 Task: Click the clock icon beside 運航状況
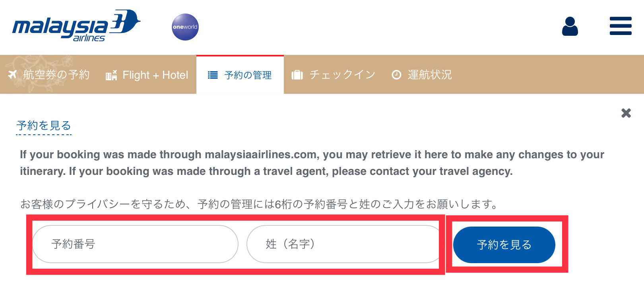pyautogui.click(x=396, y=75)
